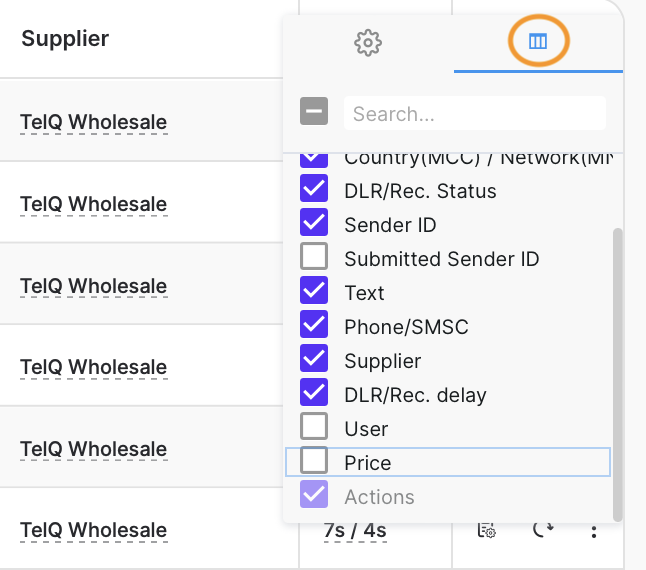Uncheck the Phone/SMSC column checkbox
This screenshot has height=570, width=646.
314,324
